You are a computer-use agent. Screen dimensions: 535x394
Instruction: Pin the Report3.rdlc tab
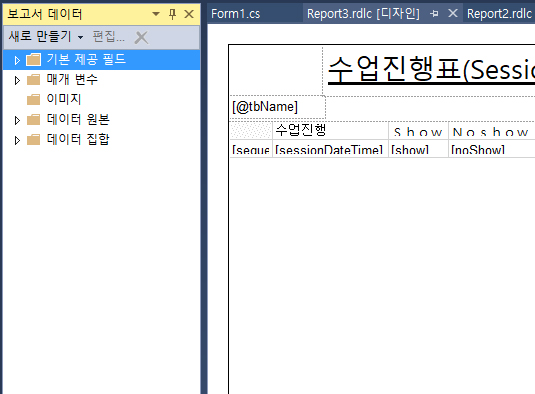[x=434, y=14]
